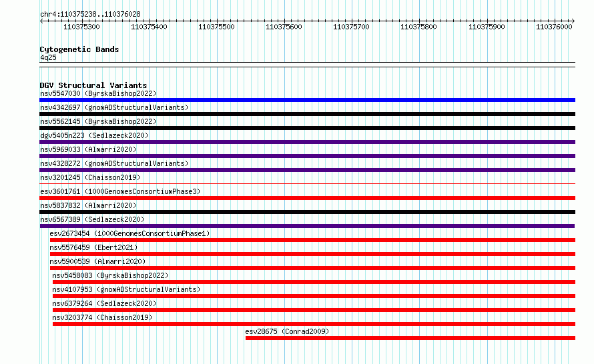
Task: Click the red esv3601761 variant bar
Action: click(307, 198)
